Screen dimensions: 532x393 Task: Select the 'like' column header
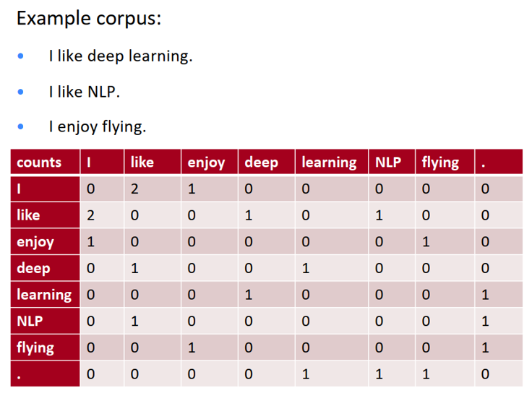click(142, 163)
